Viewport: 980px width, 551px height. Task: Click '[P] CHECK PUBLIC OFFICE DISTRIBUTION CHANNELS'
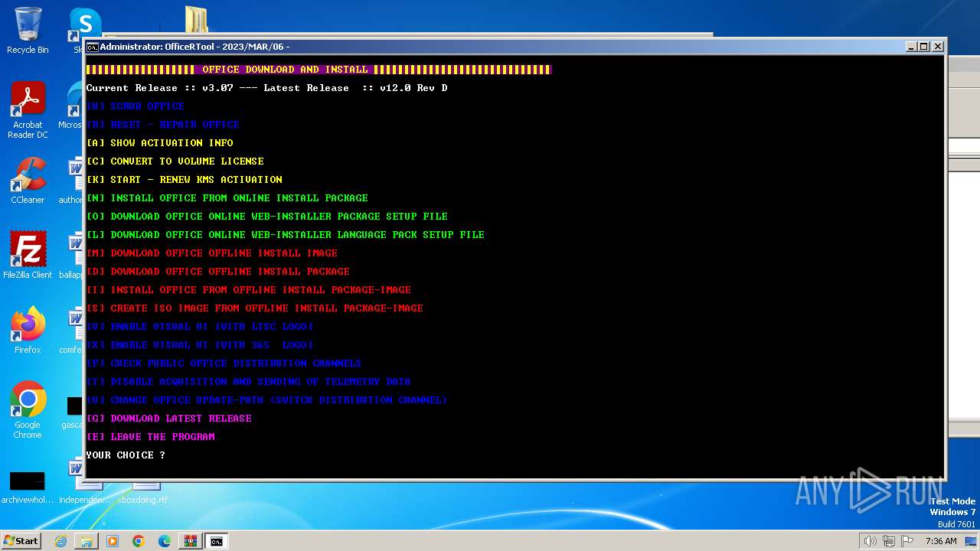click(x=224, y=364)
